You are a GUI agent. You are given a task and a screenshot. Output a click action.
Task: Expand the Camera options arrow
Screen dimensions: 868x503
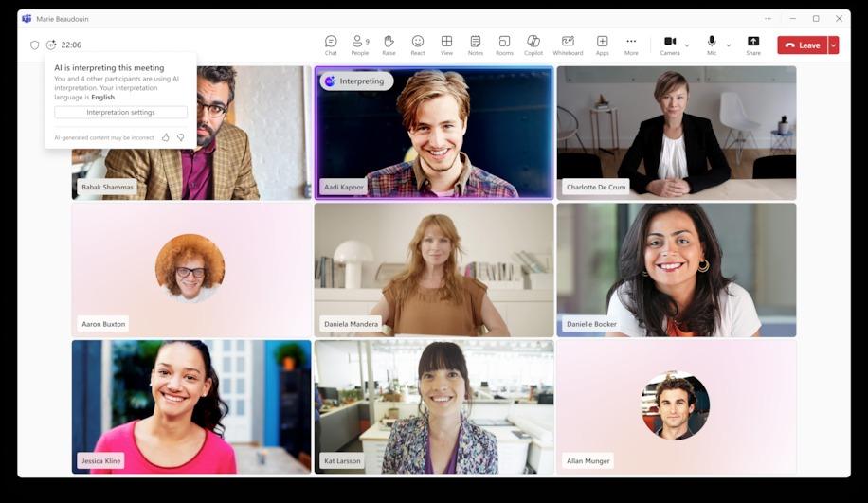pos(687,45)
